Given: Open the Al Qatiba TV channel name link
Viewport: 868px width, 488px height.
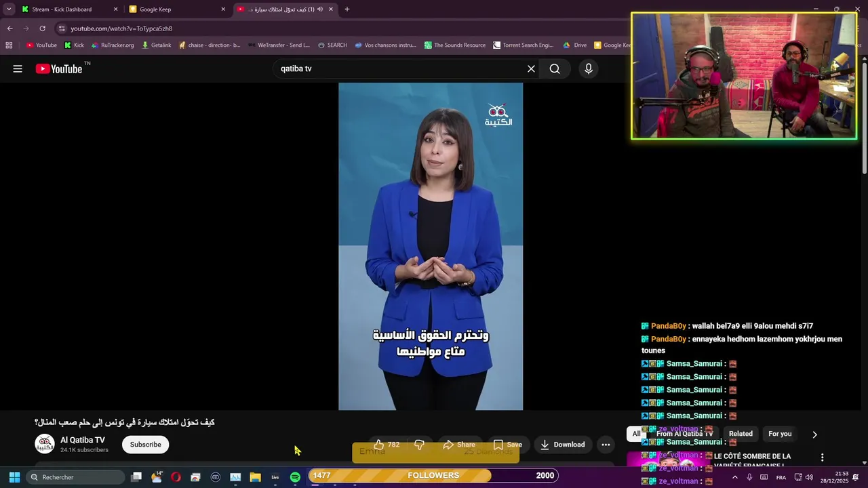Looking at the screenshot, I should 83,440.
